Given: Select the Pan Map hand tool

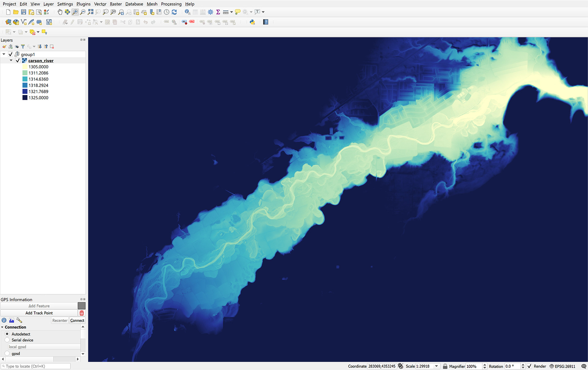Looking at the screenshot, I should coord(60,12).
